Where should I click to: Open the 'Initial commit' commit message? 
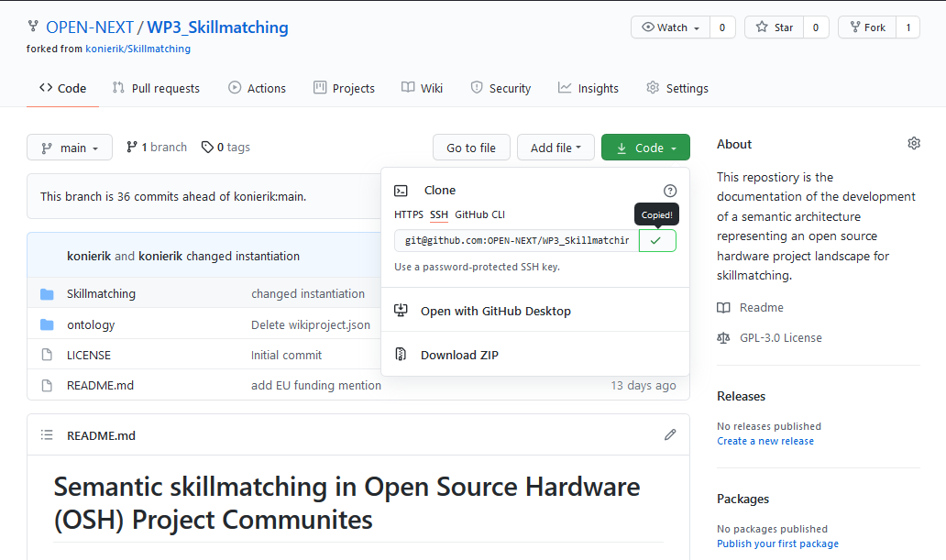click(287, 355)
